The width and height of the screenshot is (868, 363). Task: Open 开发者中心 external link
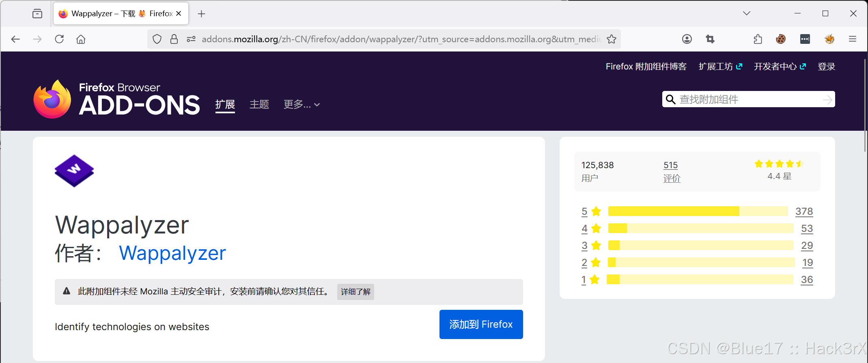(780, 67)
